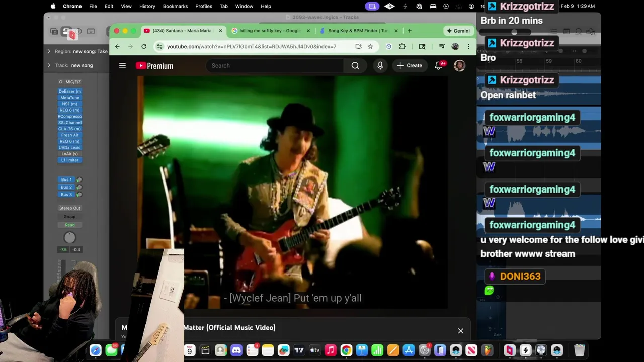This screenshot has height=362, width=644.
Task: Open the SSLChannel plugin slot
Action: pos(70,123)
